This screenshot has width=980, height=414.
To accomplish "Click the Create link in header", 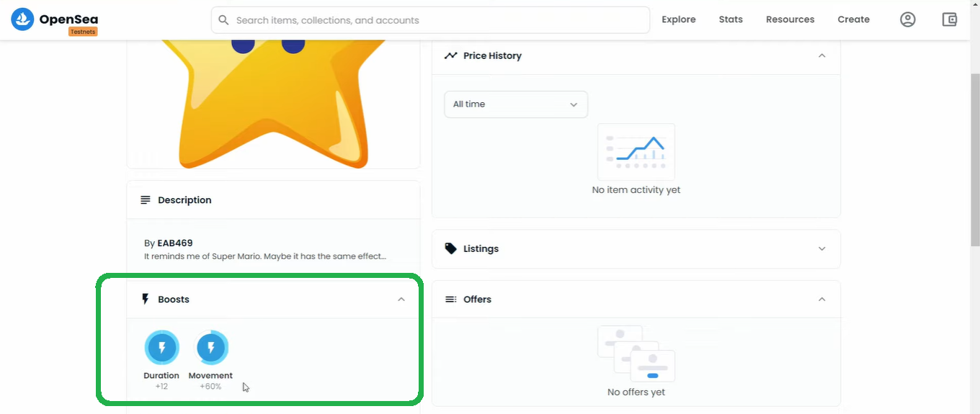I will tap(853, 19).
